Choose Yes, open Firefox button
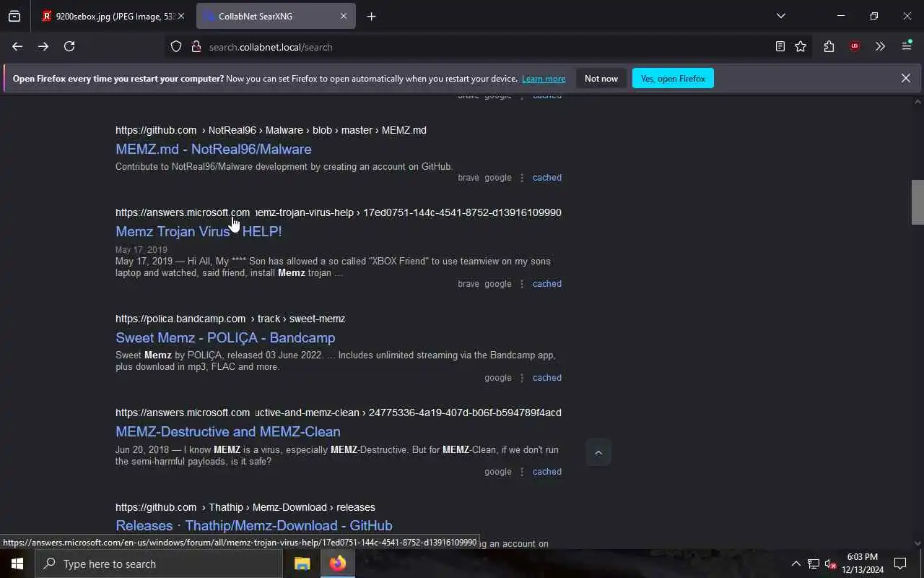Viewport: 924px width, 578px height. (x=673, y=78)
